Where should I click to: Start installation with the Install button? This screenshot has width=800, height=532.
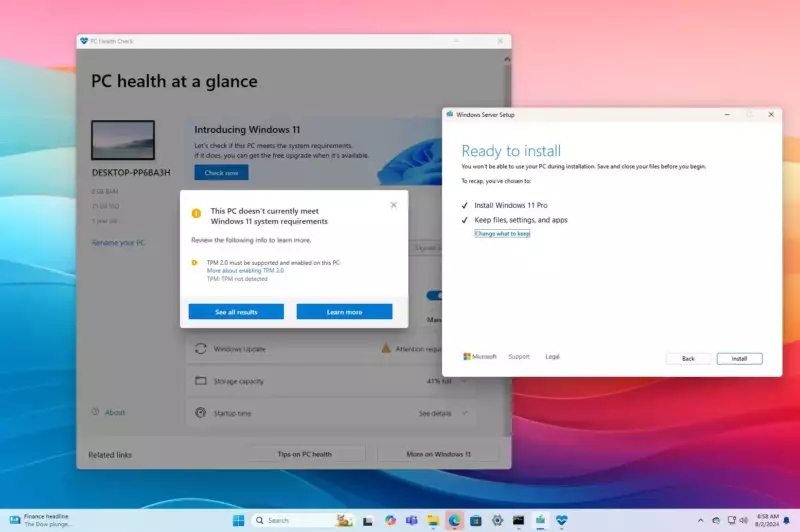(x=739, y=359)
